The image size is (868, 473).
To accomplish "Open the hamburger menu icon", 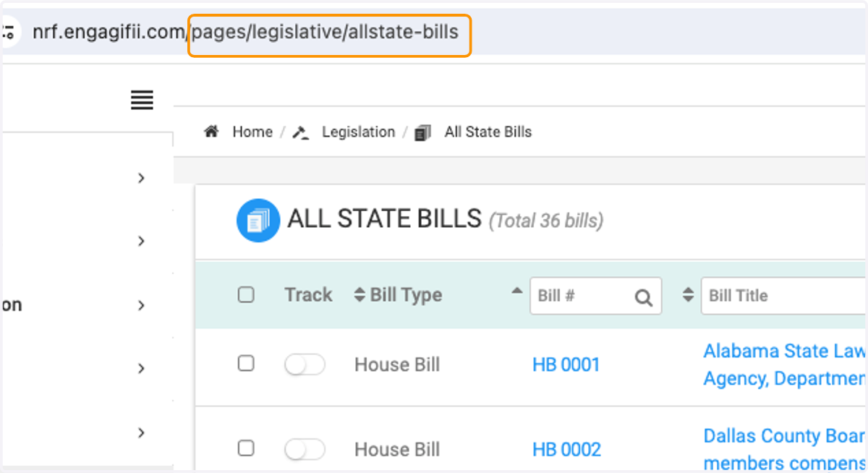I will click(142, 100).
